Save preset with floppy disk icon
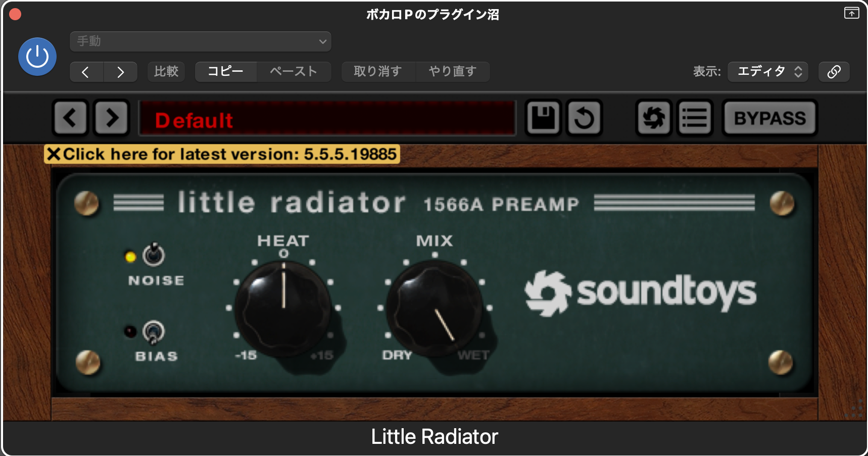Screen dimensions: 868x456 click(x=543, y=118)
